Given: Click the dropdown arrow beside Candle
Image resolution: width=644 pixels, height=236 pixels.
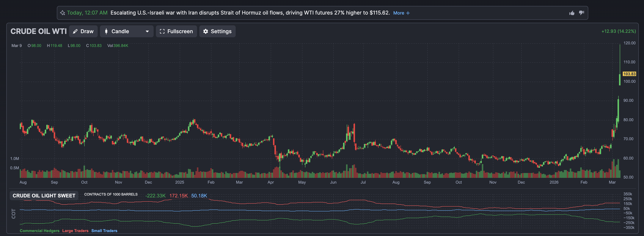Looking at the screenshot, I should pos(147,32).
